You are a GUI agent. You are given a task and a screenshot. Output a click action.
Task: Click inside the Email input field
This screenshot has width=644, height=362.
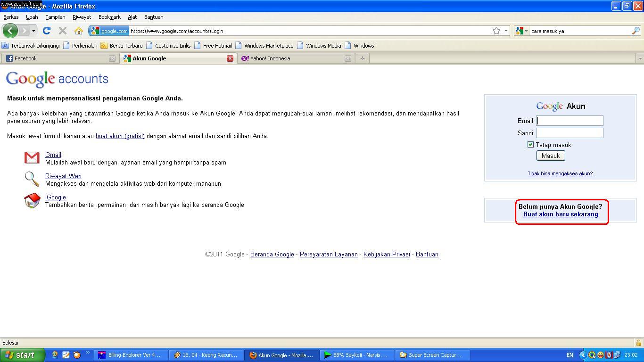click(569, 121)
